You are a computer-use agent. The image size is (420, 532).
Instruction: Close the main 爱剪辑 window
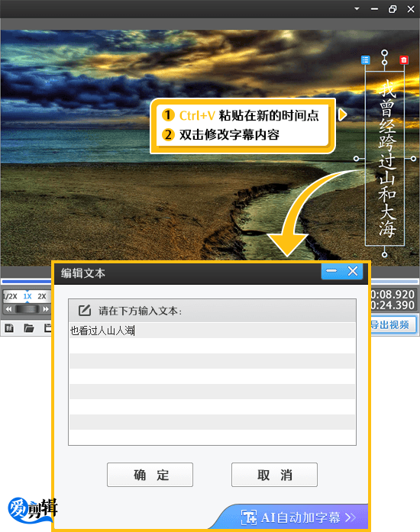[x=411, y=9]
